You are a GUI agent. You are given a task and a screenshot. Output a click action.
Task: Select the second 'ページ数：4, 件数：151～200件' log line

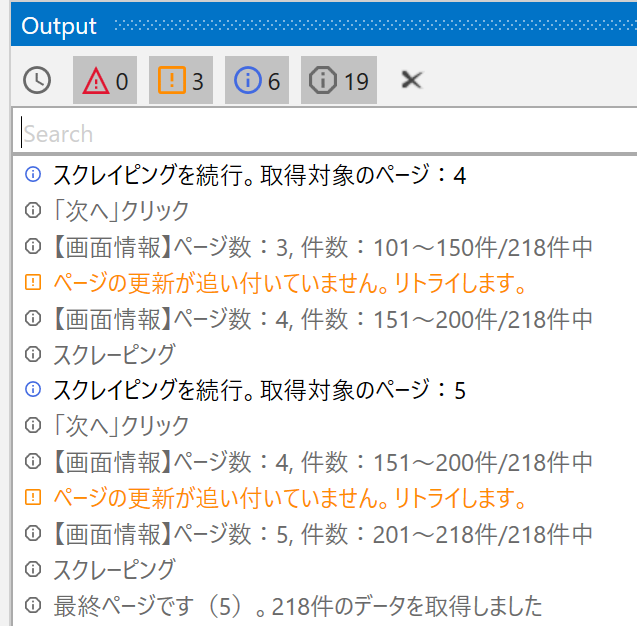323,461
